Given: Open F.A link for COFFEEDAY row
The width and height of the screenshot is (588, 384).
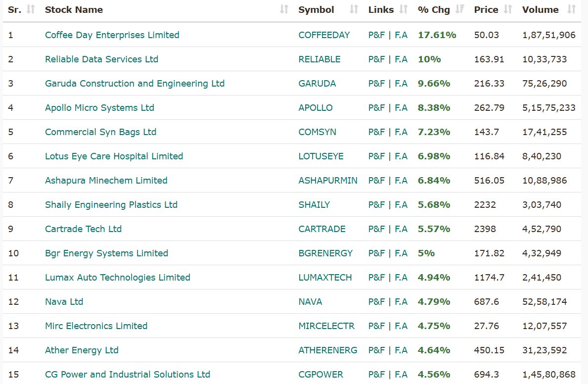Looking at the screenshot, I should (x=401, y=35).
